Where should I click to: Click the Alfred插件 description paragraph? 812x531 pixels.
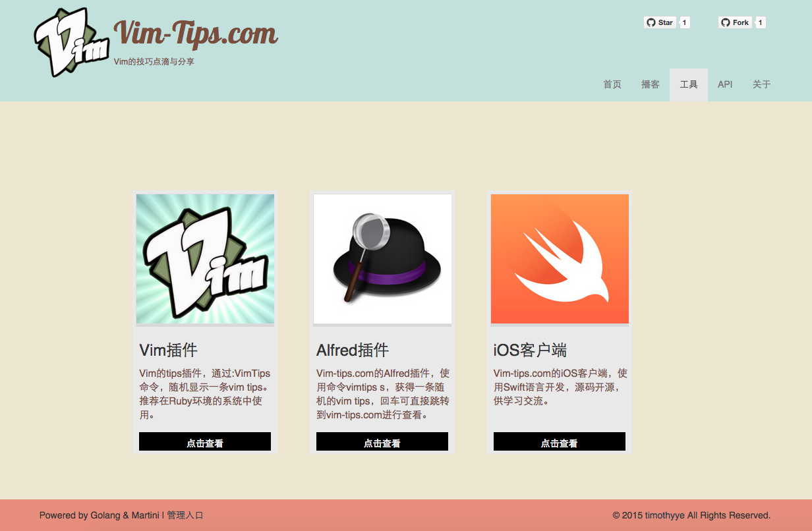click(382, 394)
